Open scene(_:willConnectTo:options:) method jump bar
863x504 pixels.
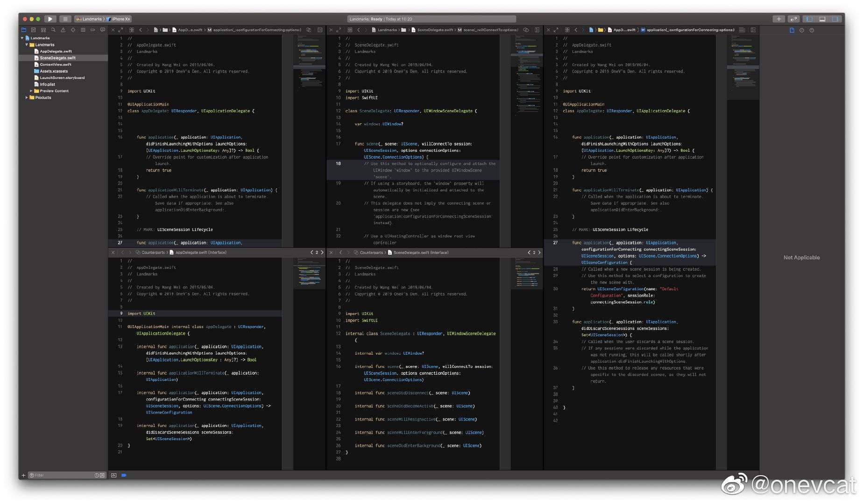(488, 30)
